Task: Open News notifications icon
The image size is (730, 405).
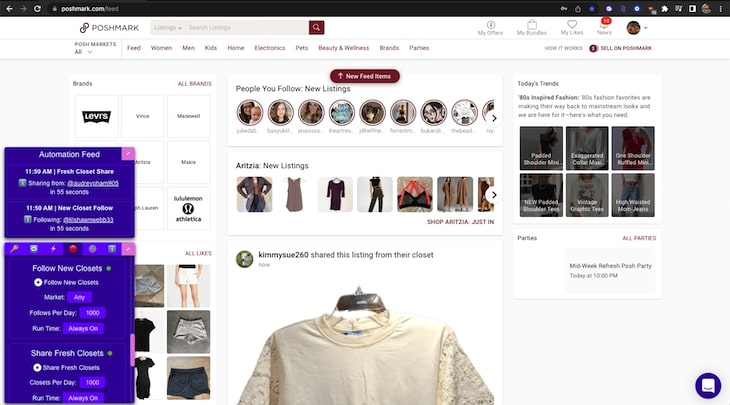Action: click(x=604, y=27)
